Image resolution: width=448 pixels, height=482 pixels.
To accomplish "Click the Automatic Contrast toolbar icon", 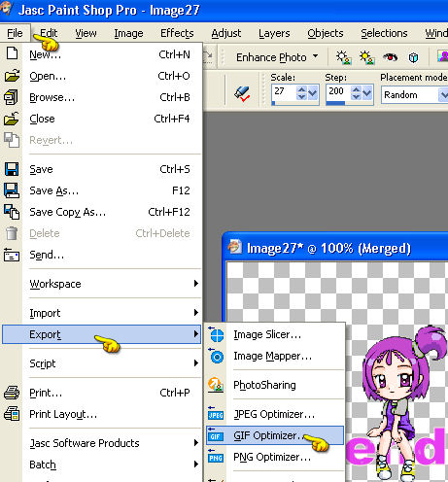I will point(367,57).
